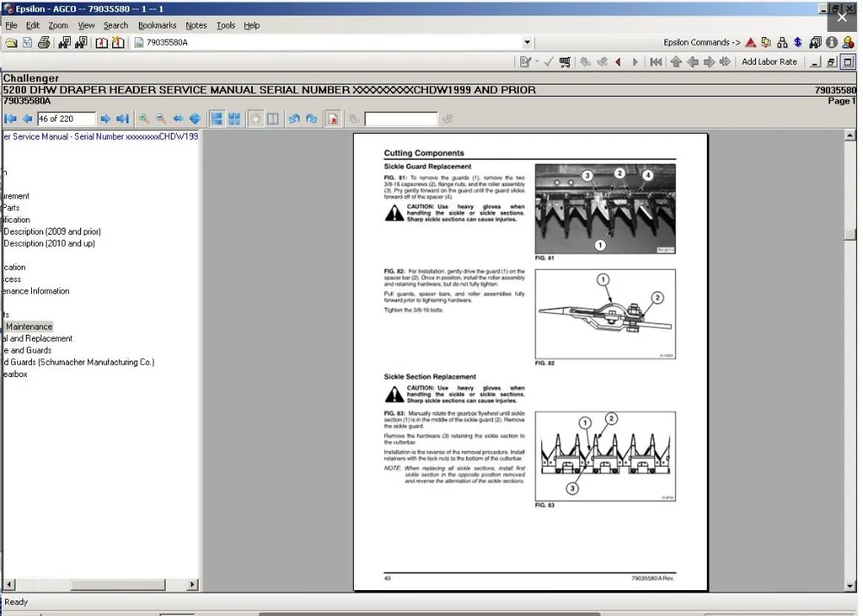Open the Search menu
The height and width of the screenshot is (616, 863).
[116, 25]
